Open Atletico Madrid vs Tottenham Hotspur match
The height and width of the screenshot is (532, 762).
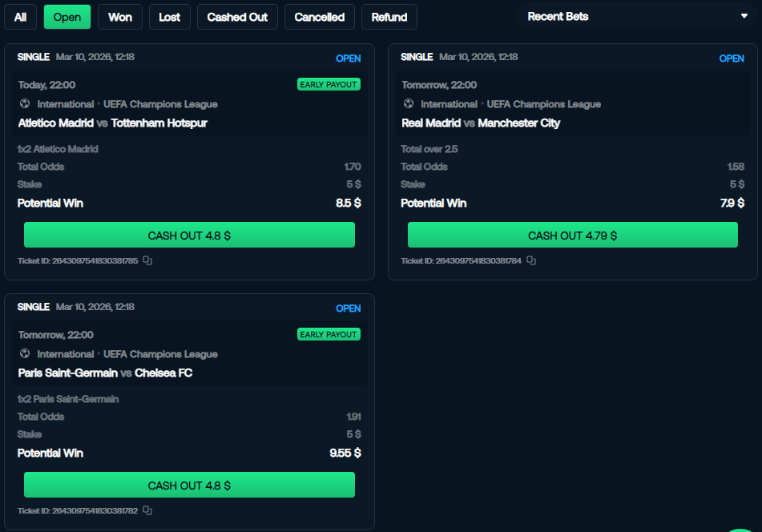(x=113, y=123)
